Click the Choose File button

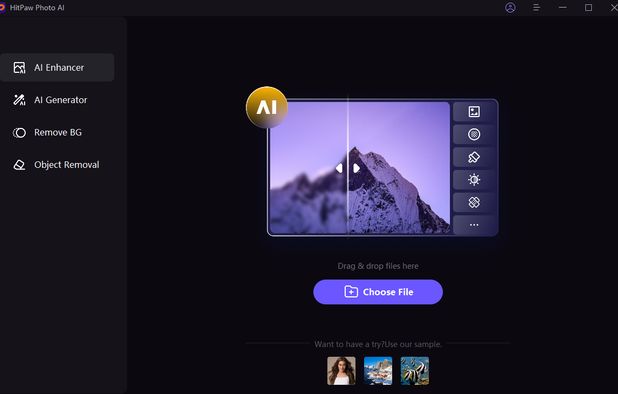point(378,292)
